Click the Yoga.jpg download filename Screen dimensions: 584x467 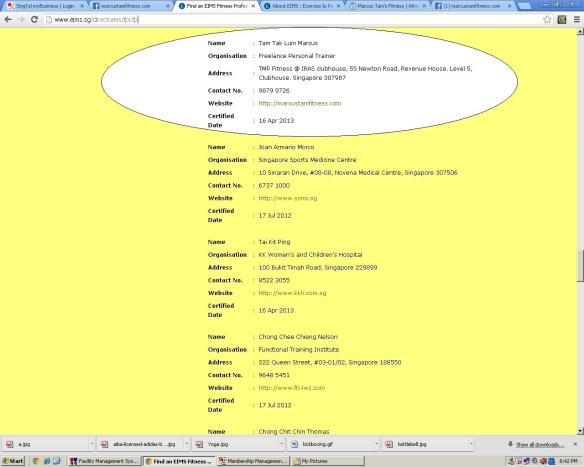pyautogui.click(x=218, y=444)
